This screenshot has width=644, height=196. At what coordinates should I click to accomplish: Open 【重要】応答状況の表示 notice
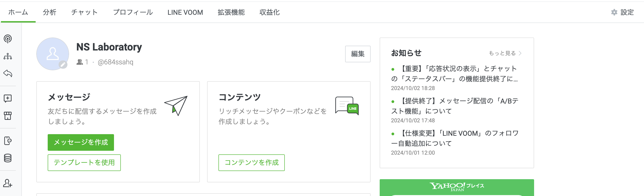click(x=455, y=74)
